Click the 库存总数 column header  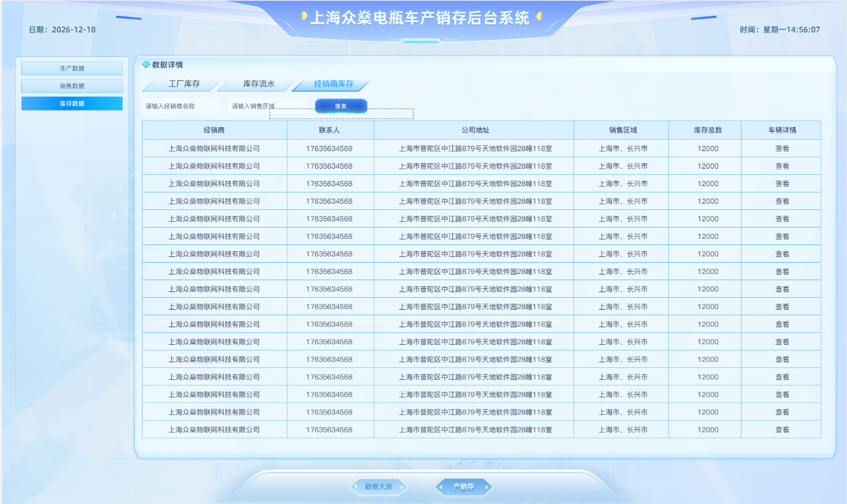pyautogui.click(x=705, y=130)
